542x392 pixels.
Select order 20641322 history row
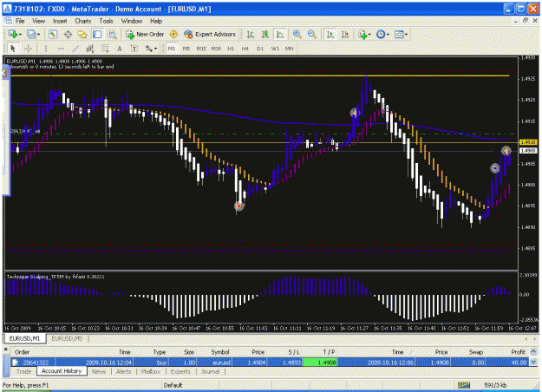click(x=270, y=363)
